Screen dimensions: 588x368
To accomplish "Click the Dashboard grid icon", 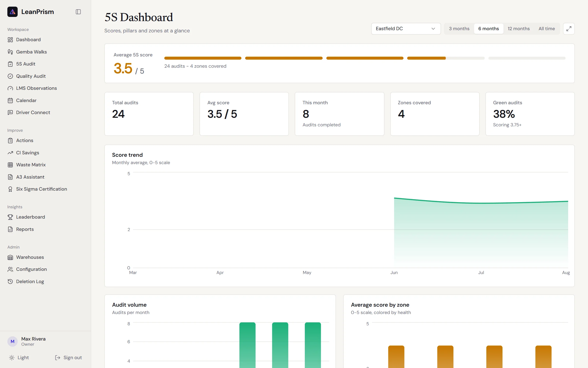I will (x=10, y=40).
